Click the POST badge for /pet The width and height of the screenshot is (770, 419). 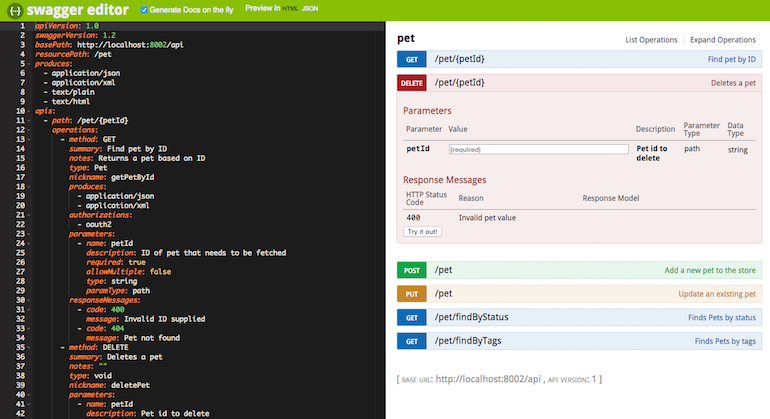tap(412, 270)
